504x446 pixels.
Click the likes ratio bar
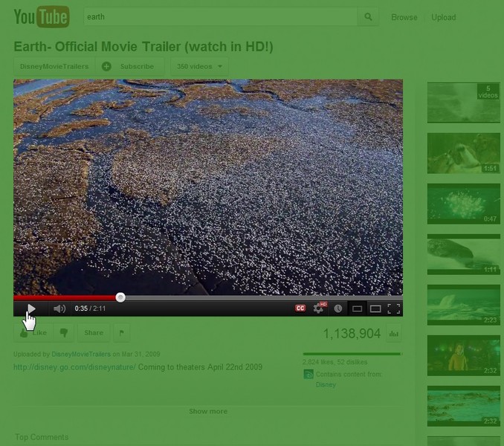tap(352, 354)
